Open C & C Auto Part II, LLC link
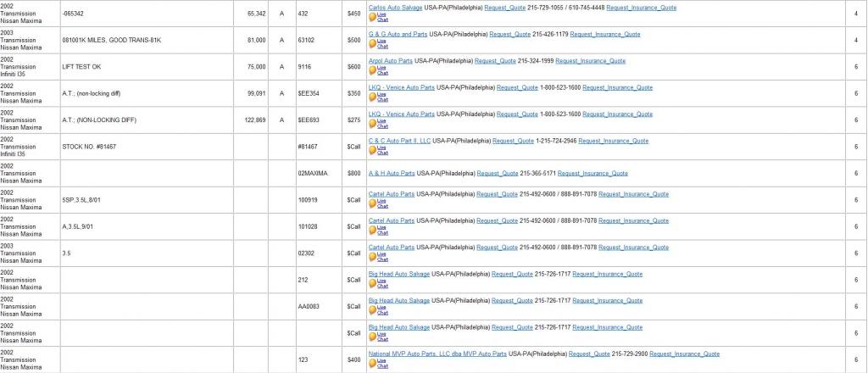The width and height of the screenshot is (868, 373). [x=400, y=141]
